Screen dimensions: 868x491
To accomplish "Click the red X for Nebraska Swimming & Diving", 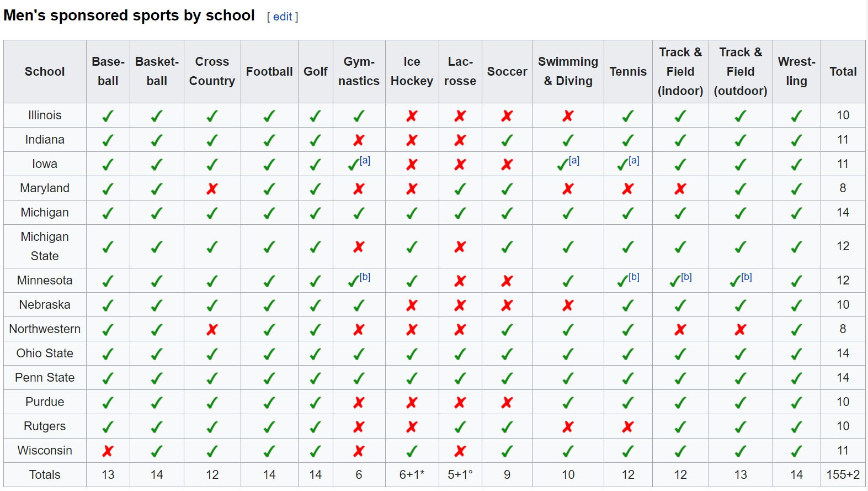I will pos(568,305).
